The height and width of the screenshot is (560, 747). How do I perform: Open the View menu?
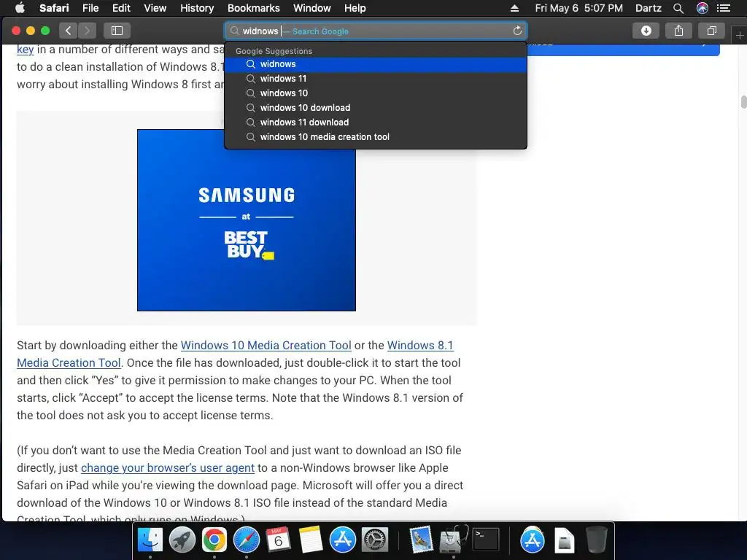[155, 8]
